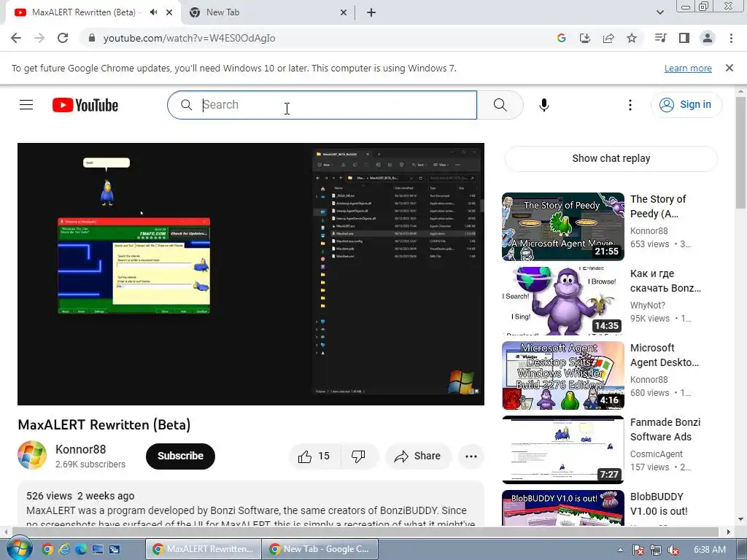Open the tab search dropdown arrow

[x=660, y=12]
